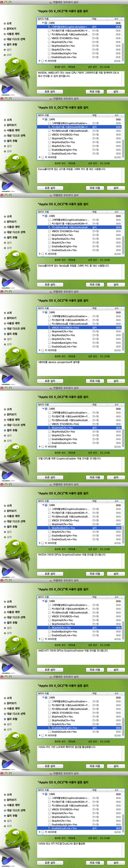Collapse 그래픽 group in window with UseNvidiaROM checked

coord(43,216)
